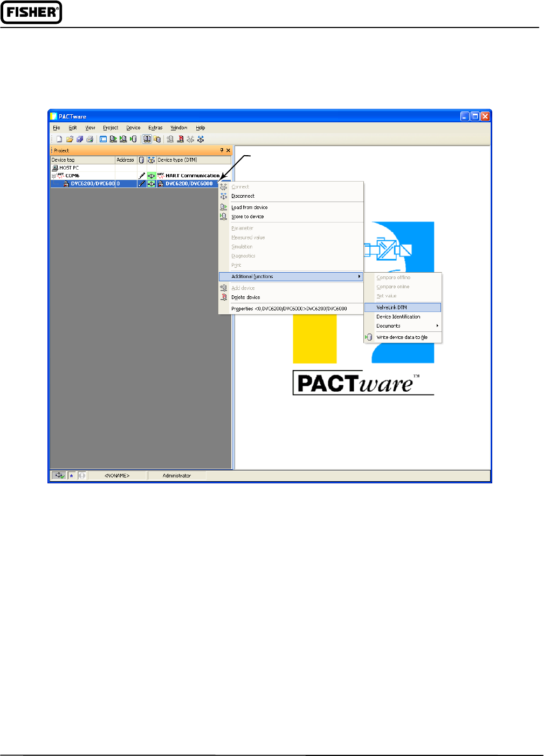
Task: Click the Address column header
Action: 126,160
